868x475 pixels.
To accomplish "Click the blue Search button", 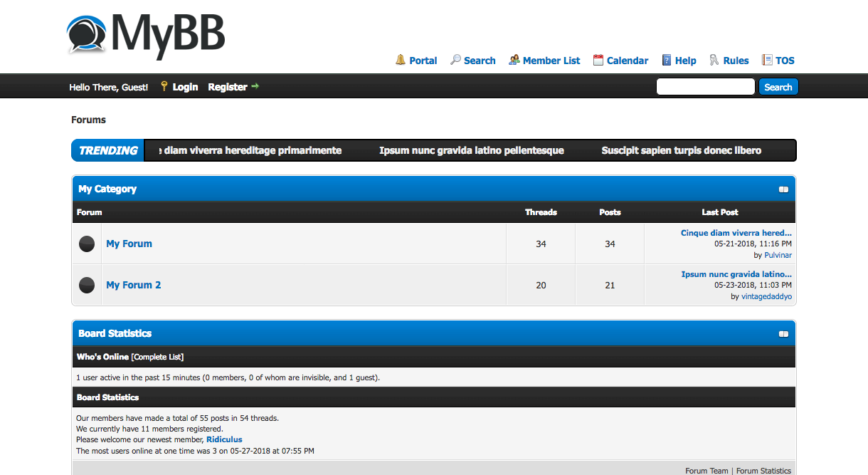I will [x=778, y=87].
